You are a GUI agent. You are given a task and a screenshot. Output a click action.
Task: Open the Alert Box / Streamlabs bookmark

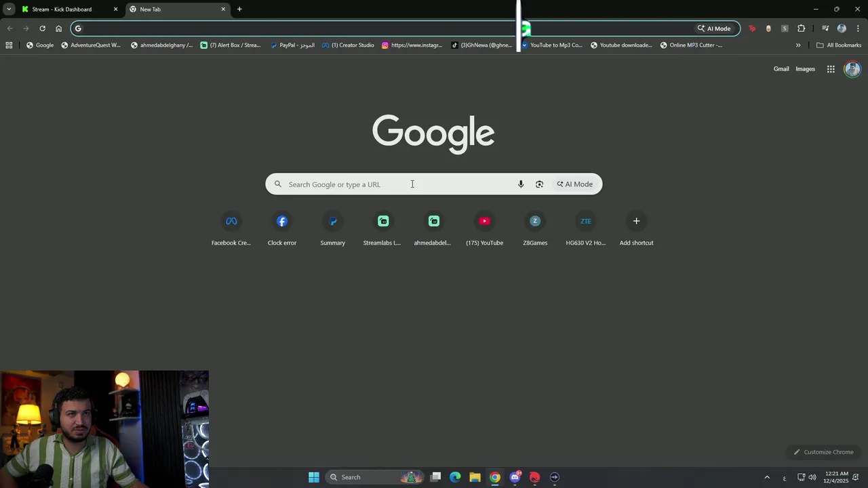click(x=231, y=45)
